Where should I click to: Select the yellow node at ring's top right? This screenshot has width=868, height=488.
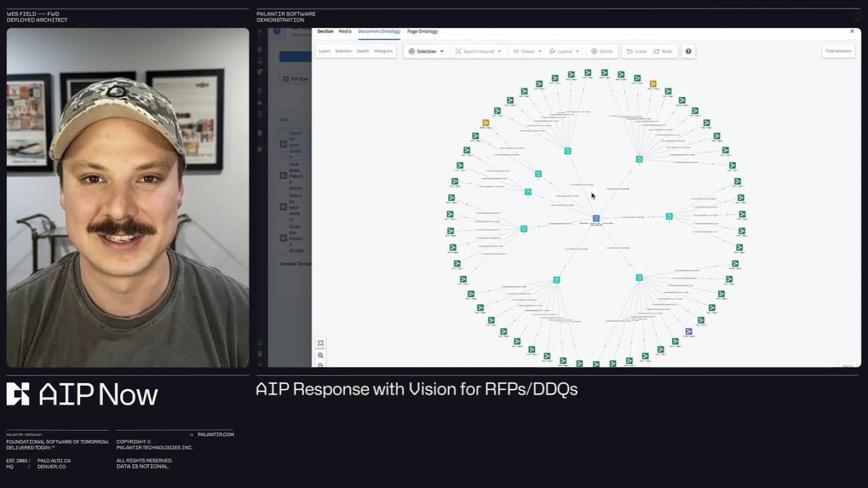click(653, 84)
